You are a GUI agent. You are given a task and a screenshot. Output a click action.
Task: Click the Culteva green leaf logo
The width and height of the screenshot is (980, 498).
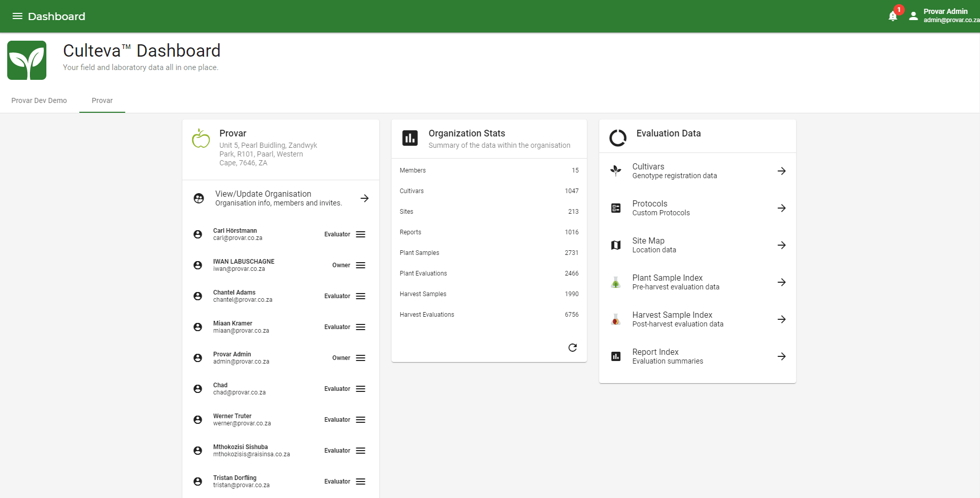[27, 60]
